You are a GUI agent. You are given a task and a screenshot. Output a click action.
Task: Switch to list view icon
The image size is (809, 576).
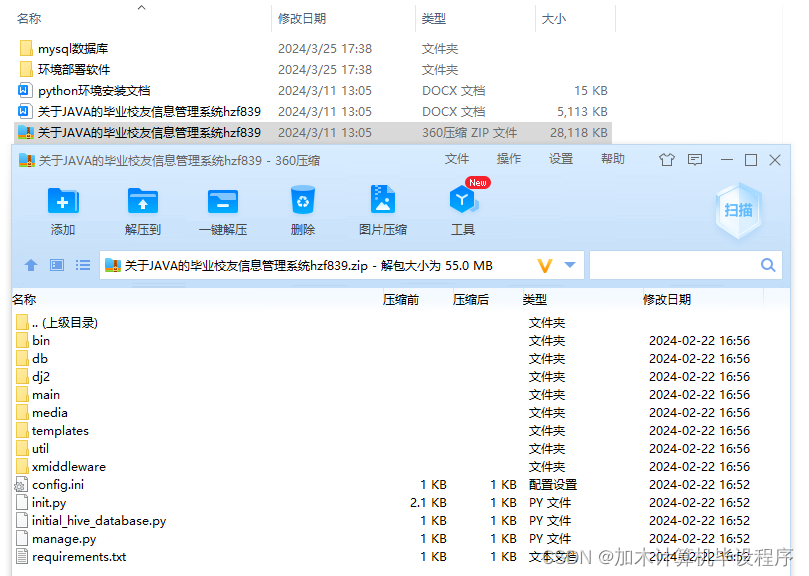(x=84, y=265)
